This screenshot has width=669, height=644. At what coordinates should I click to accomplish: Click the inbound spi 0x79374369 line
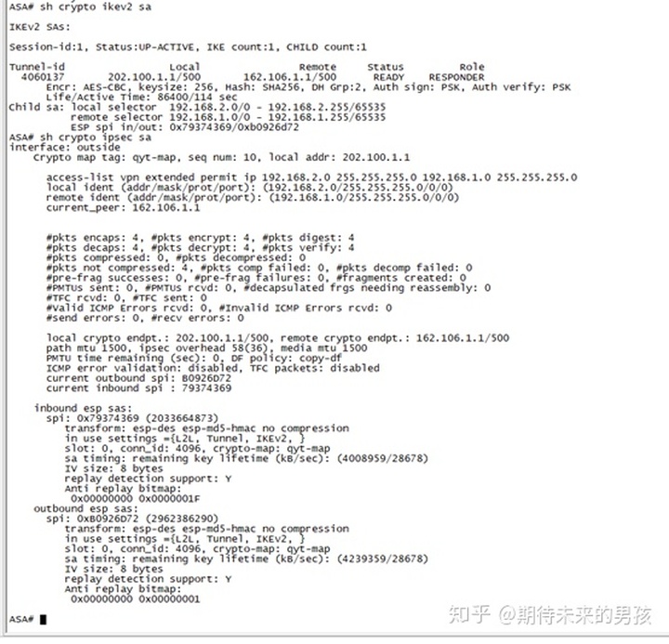(132, 418)
